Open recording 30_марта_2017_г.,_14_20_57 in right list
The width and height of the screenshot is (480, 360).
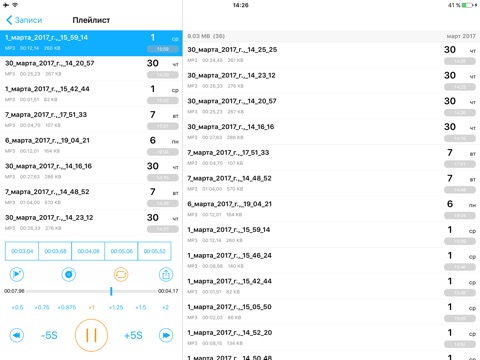[x=331, y=106]
